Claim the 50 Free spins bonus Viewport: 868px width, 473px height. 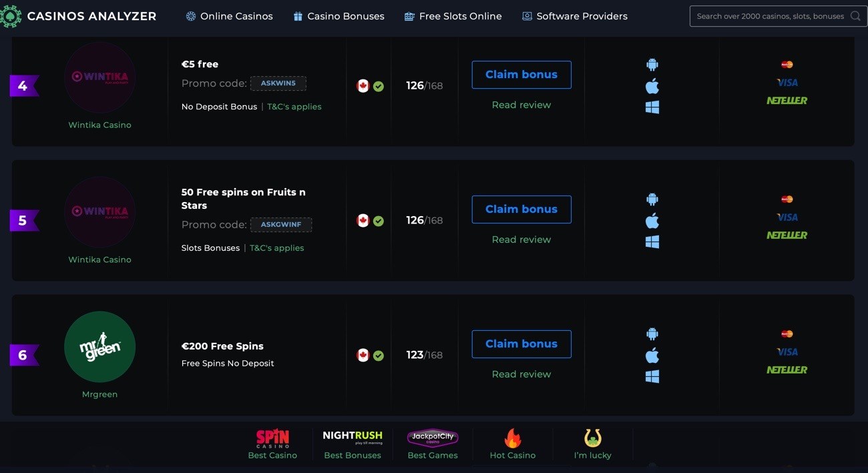521,209
